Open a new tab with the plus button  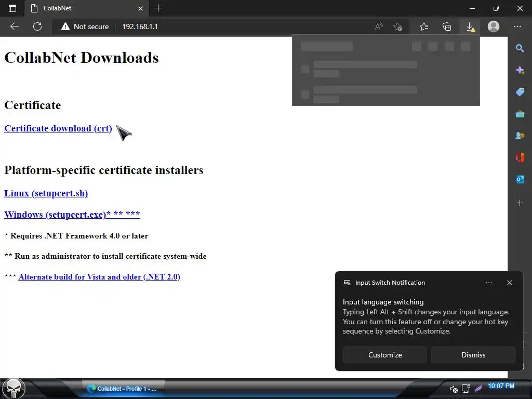(x=158, y=8)
